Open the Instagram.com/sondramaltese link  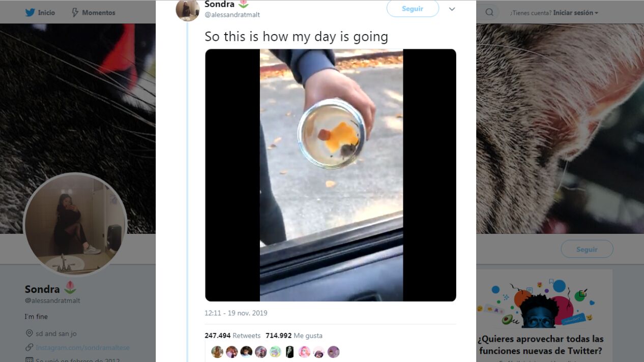pos(82,348)
